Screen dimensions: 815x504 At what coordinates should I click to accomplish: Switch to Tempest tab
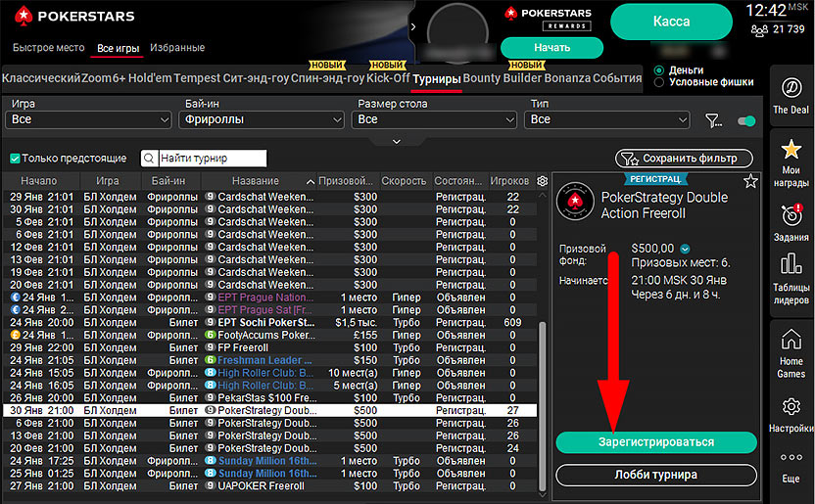[197, 78]
